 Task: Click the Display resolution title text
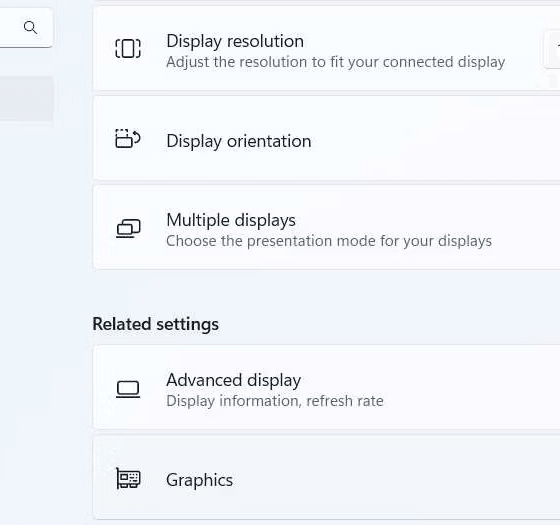(235, 41)
